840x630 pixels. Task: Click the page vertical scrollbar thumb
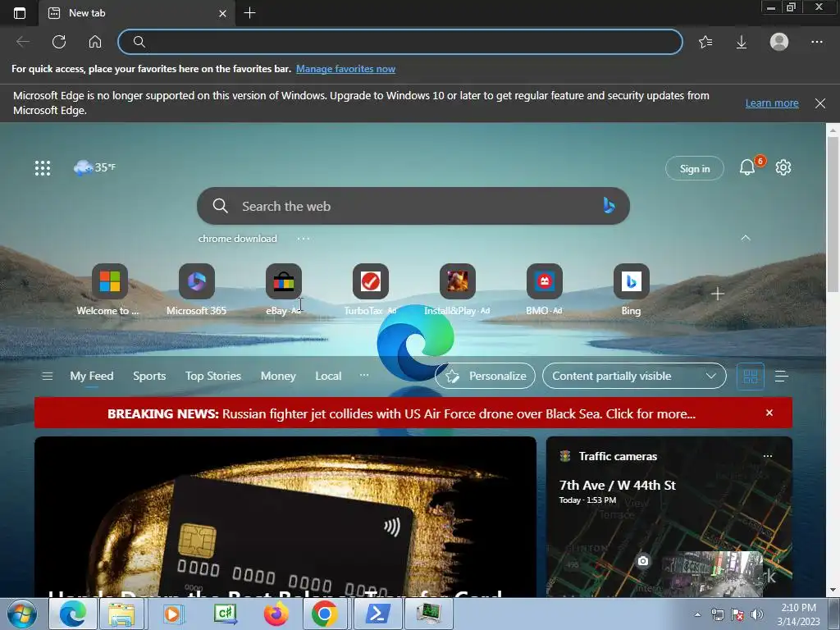833,214
